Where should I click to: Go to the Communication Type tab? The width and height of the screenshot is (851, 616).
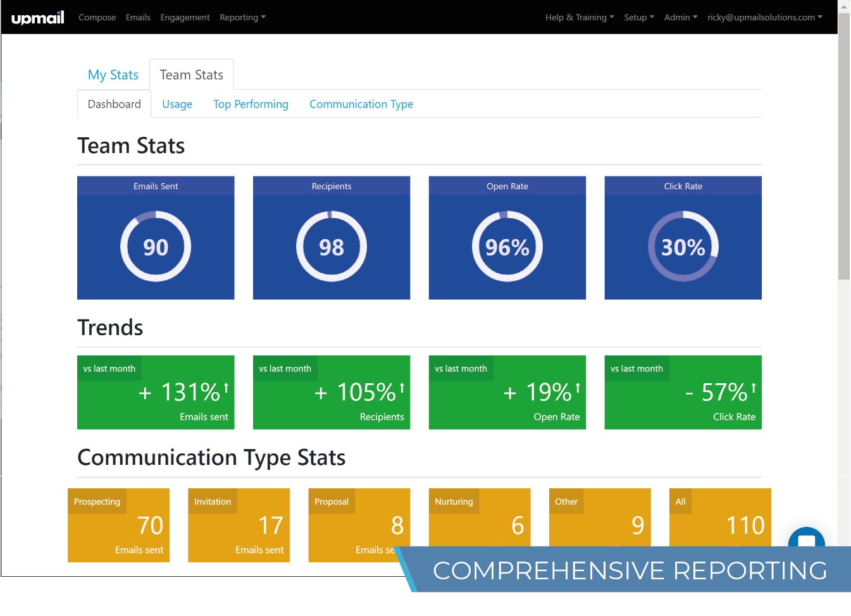361,104
